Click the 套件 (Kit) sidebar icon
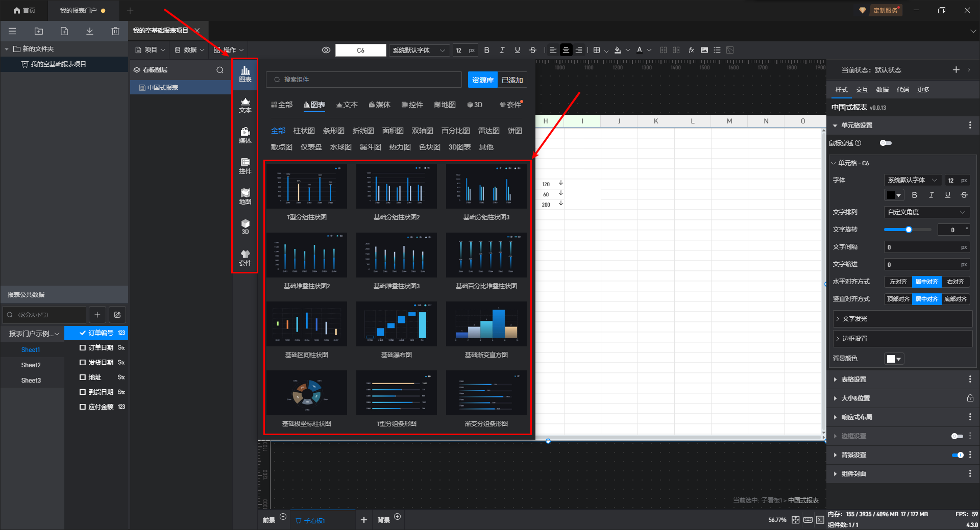 (x=245, y=258)
